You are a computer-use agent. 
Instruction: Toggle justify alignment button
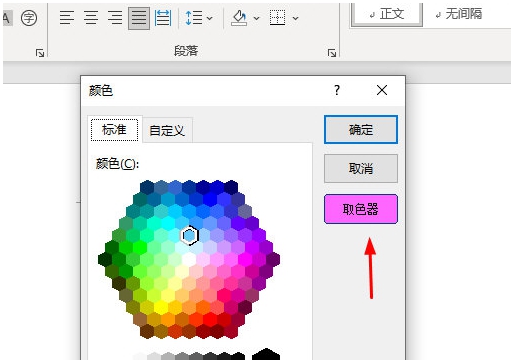click(x=139, y=18)
